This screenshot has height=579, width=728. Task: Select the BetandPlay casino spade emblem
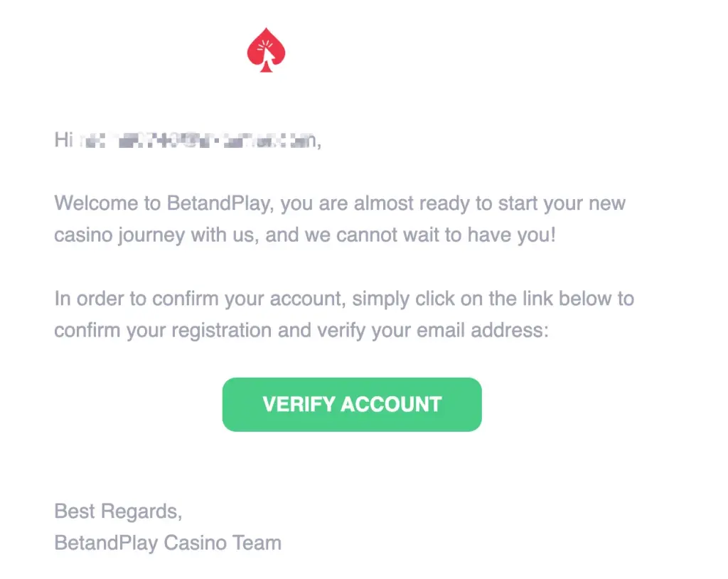(x=266, y=48)
